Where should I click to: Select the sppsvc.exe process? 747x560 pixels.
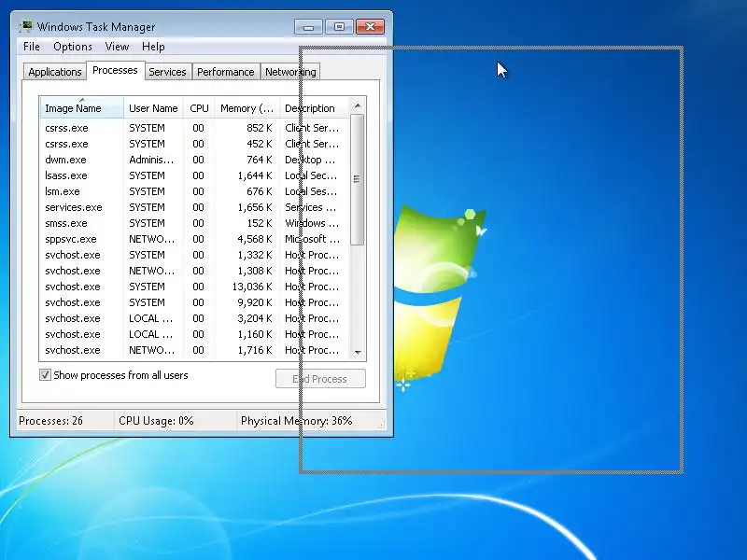tap(194, 239)
